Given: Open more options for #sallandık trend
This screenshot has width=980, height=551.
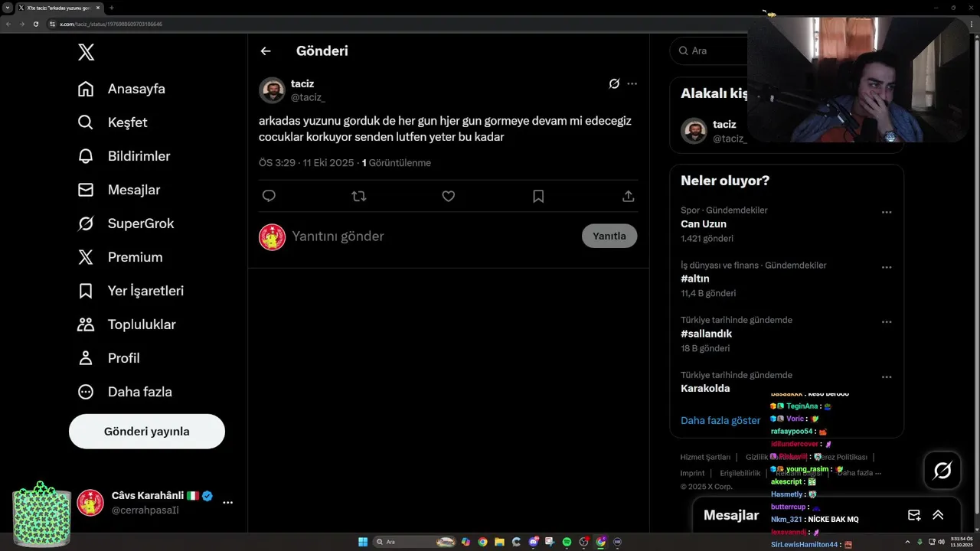Looking at the screenshot, I should tap(887, 322).
